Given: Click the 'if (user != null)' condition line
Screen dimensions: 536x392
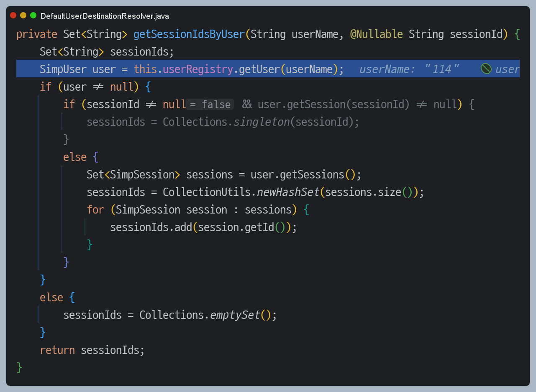Looking at the screenshot, I should click(95, 87).
